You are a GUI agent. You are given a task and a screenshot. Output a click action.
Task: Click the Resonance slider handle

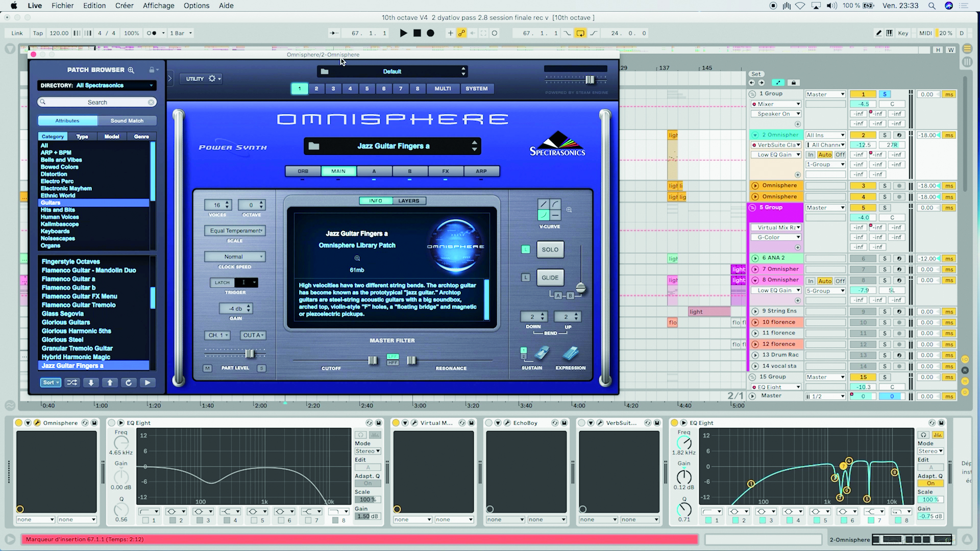411,361
